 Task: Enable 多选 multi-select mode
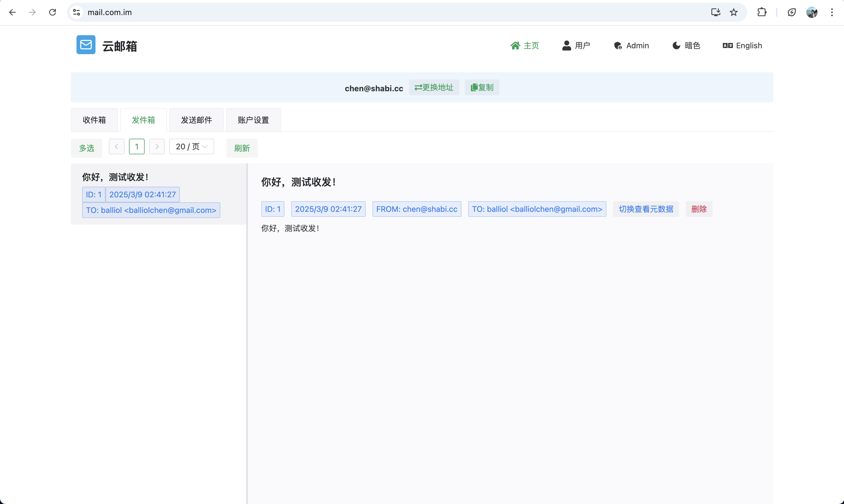click(86, 148)
